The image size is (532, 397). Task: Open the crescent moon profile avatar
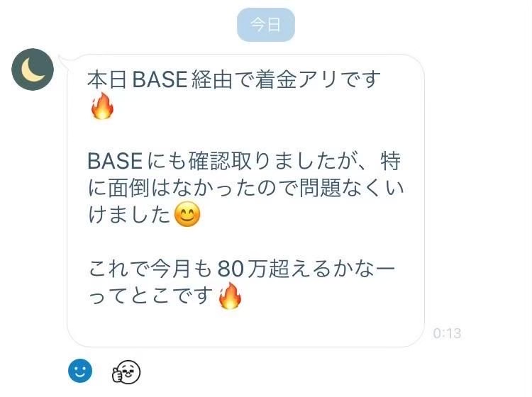pos(33,69)
